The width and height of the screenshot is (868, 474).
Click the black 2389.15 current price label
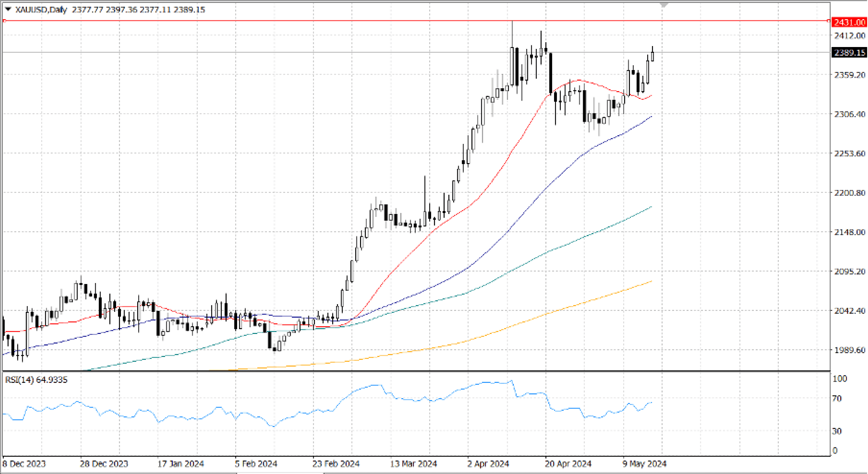pyautogui.click(x=849, y=53)
